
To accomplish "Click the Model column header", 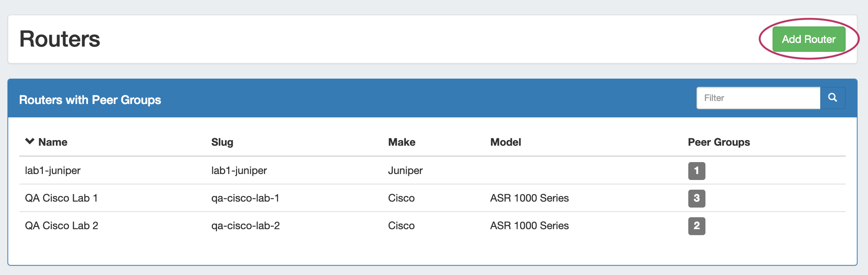I will tap(505, 142).
